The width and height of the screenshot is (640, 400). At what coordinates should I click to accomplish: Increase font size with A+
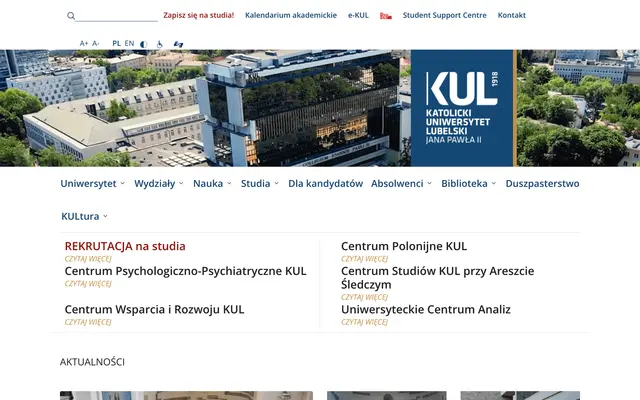pyautogui.click(x=84, y=43)
